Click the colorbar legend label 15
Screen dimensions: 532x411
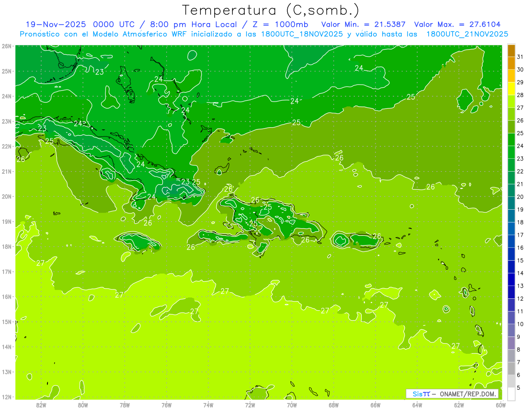(520, 260)
